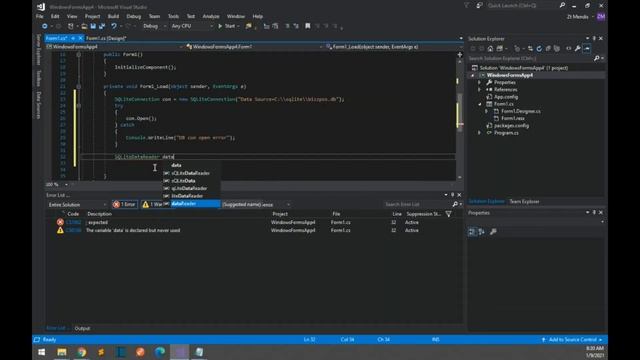Click the Undo arrow icon
Viewport: 640px width, 360px height.
tap(114, 26)
